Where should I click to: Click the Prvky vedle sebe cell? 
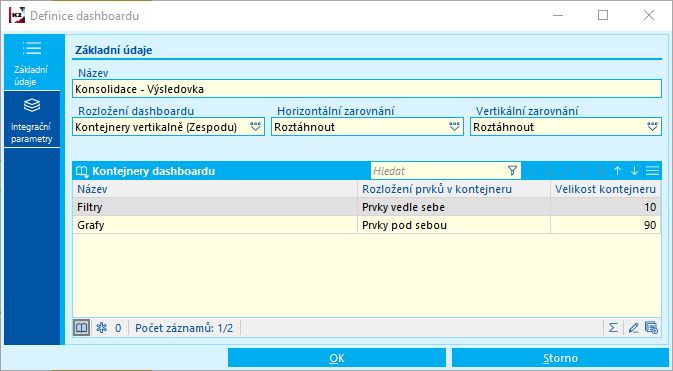[x=454, y=207]
